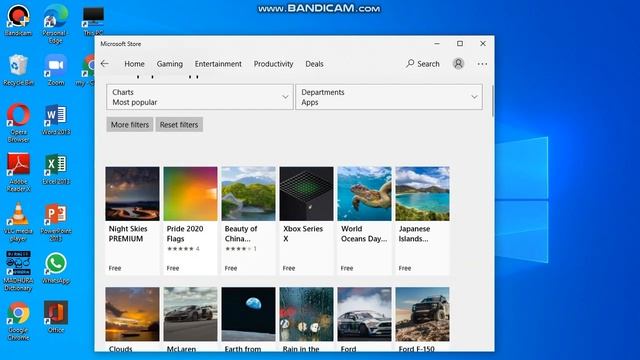Launch the Google Chrome shortcut

[18, 321]
